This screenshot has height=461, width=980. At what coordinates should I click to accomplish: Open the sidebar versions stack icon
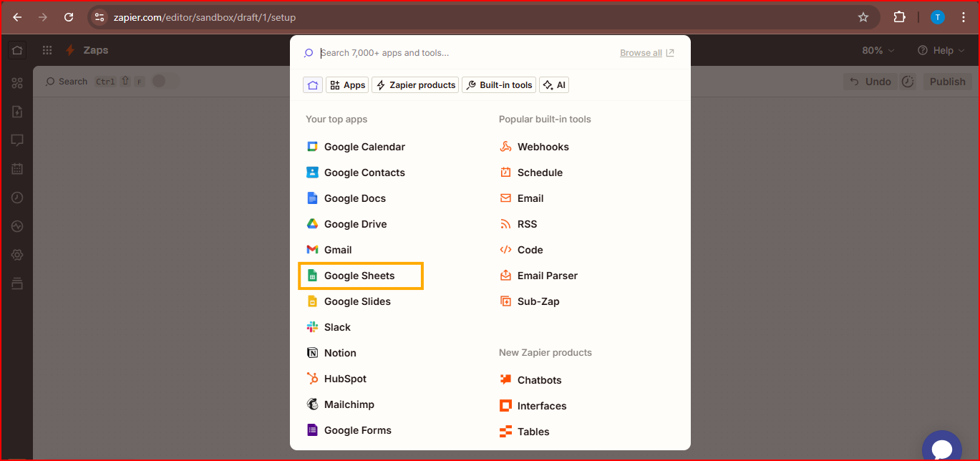click(x=17, y=283)
